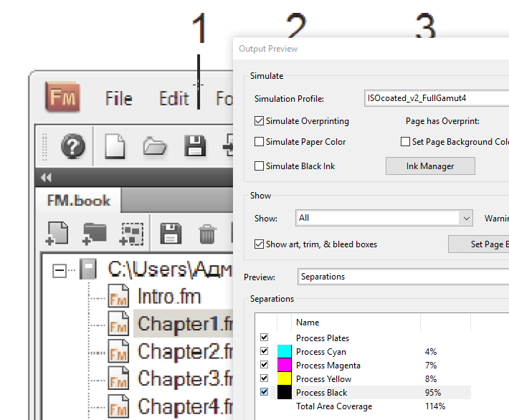The width and height of the screenshot is (509, 420).
Task: Collapse the panel with double-arrow icon
Action: click(46, 178)
